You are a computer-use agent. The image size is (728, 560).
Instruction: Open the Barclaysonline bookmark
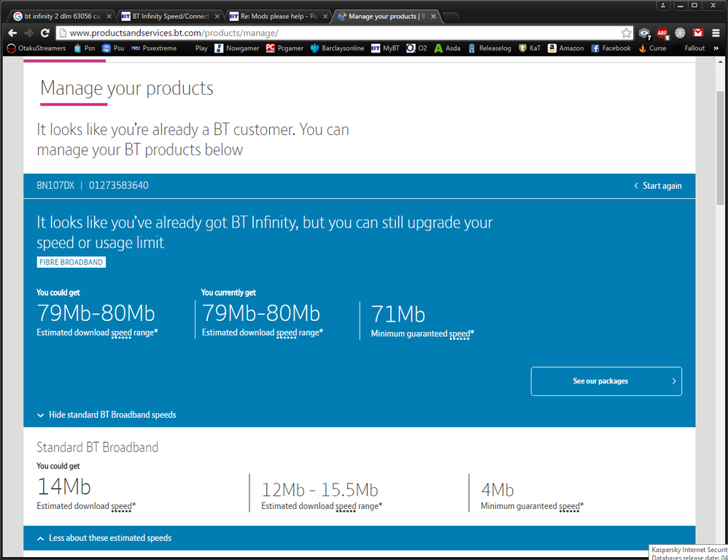point(338,48)
